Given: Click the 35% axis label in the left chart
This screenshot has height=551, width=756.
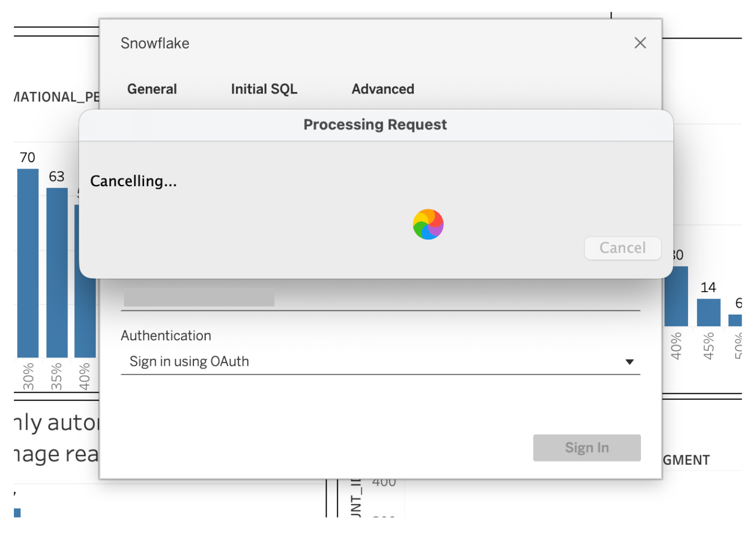Looking at the screenshot, I should 56,376.
